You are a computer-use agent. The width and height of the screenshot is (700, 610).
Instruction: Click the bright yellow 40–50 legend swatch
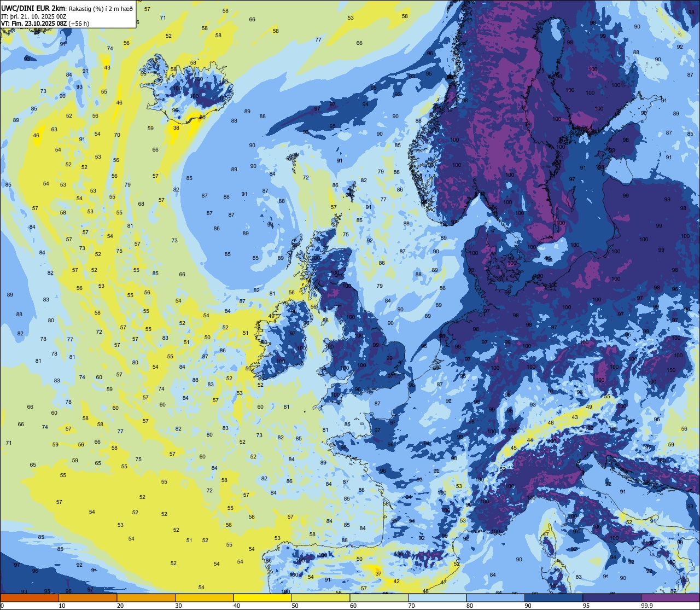click(x=262, y=597)
